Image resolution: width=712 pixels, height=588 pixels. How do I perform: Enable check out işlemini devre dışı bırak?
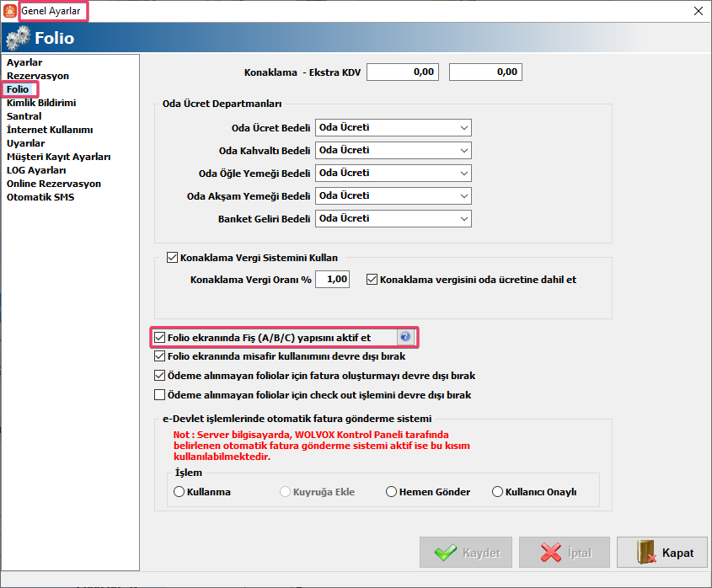[x=160, y=394]
